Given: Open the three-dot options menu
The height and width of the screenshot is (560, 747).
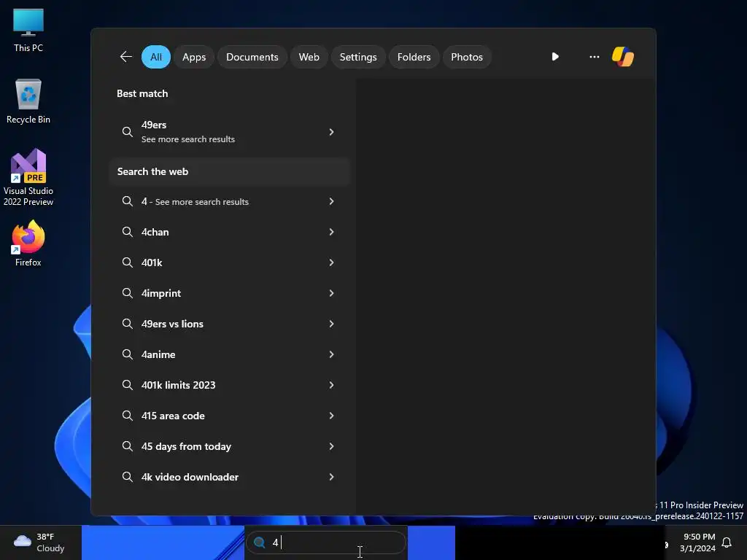Looking at the screenshot, I should click(x=594, y=57).
